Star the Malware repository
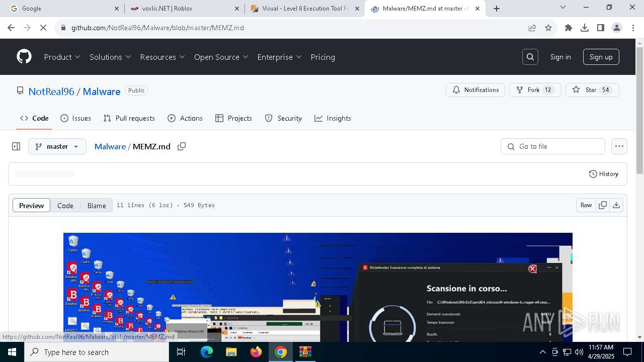Viewport: 644px width, 362px height. 592,90
